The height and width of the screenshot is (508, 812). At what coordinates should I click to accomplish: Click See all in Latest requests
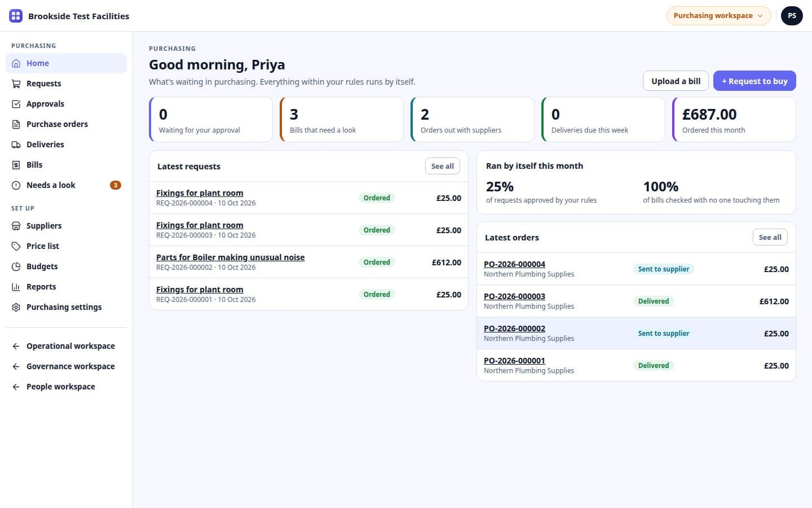coord(443,166)
